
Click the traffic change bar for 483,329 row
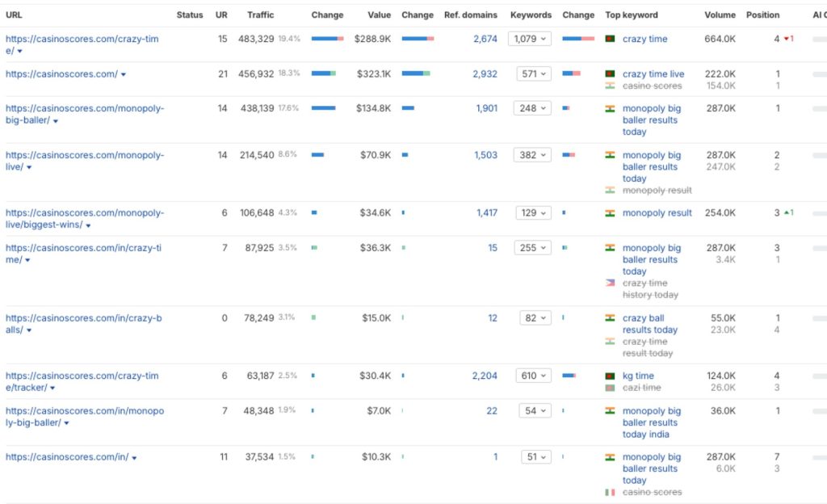coord(327,39)
